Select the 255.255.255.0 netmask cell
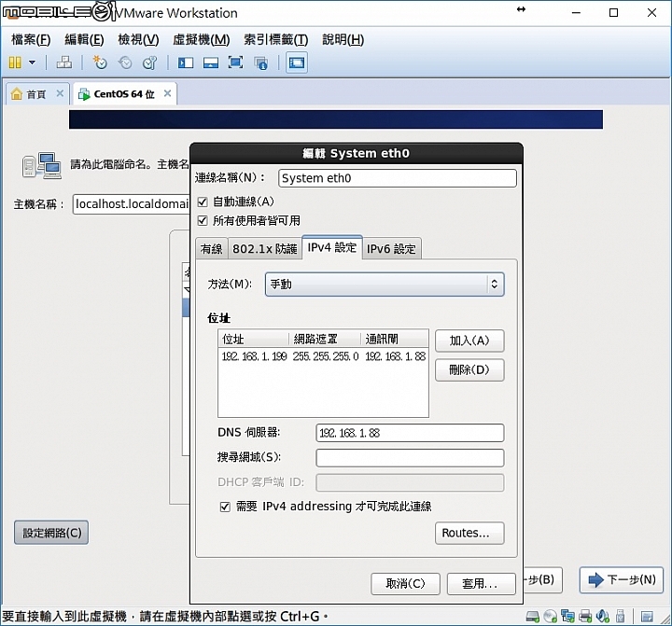Viewport: 672px width, 626px height. [326, 356]
